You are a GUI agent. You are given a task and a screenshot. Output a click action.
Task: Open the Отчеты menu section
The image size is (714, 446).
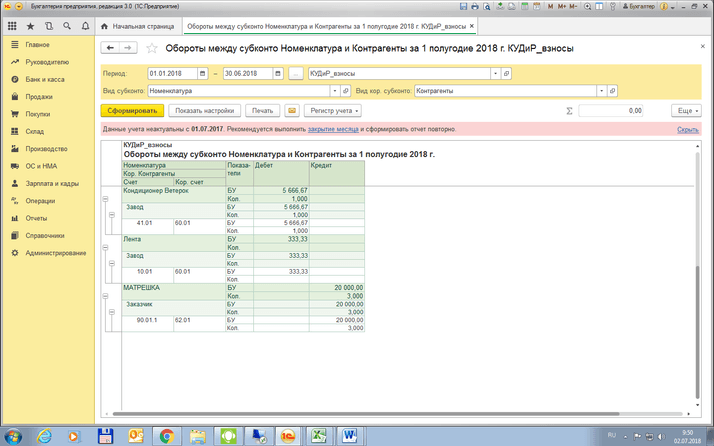[x=36, y=218]
